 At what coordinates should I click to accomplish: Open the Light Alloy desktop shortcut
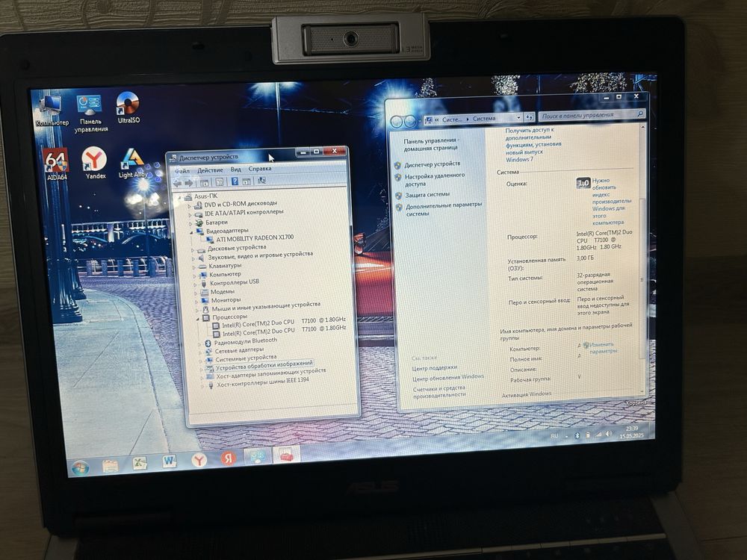[x=132, y=164]
